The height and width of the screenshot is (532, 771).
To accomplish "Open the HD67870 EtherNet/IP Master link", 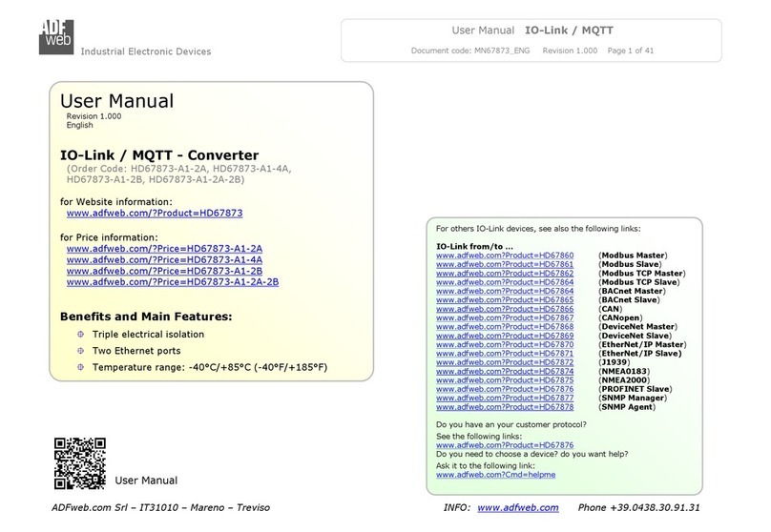I will click(x=505, y=344).
